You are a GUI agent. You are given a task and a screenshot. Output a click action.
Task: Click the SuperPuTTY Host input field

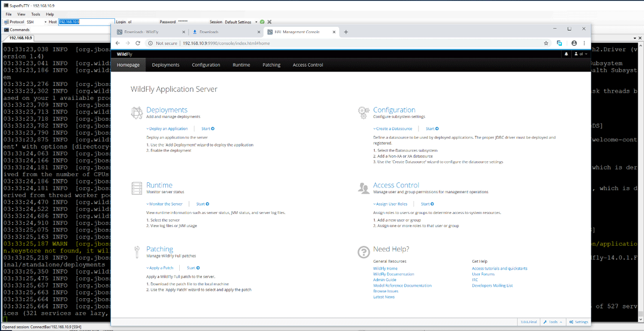pos(85,22)
